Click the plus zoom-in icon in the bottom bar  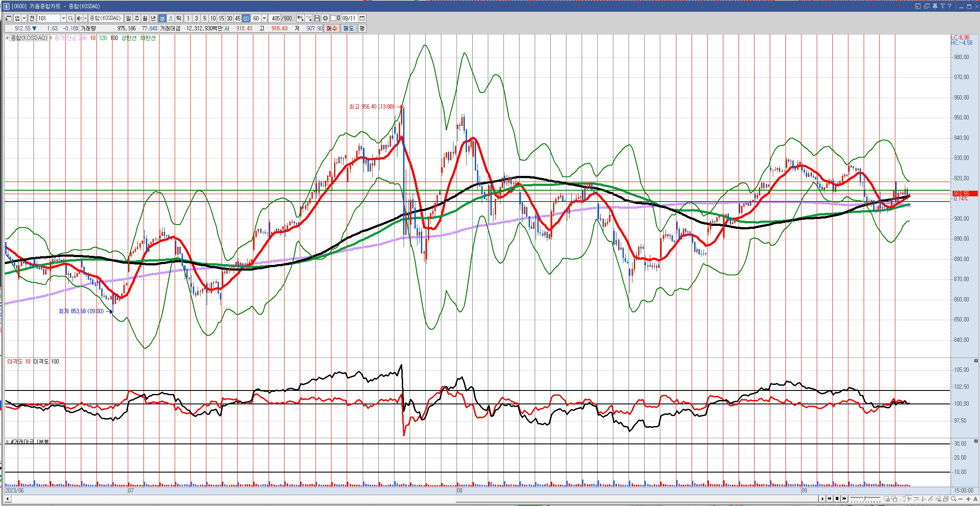click(968, 499)
